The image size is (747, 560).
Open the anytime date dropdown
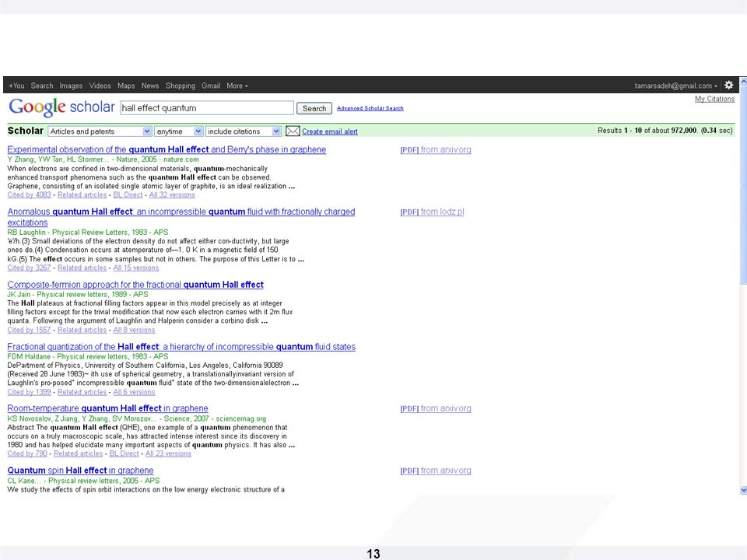click(x=179, y=131)
